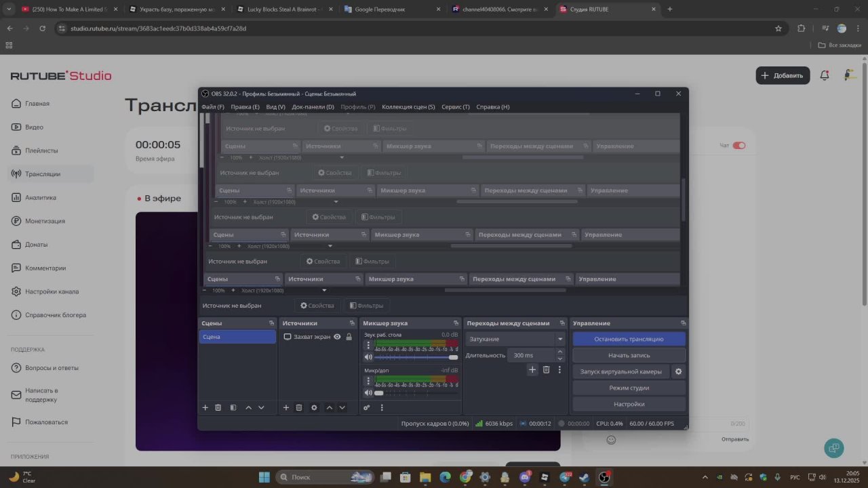The height and width of the screenshot is (488, 868).
Task: Click the Начать запись button
Action: (x=629, y=355)
